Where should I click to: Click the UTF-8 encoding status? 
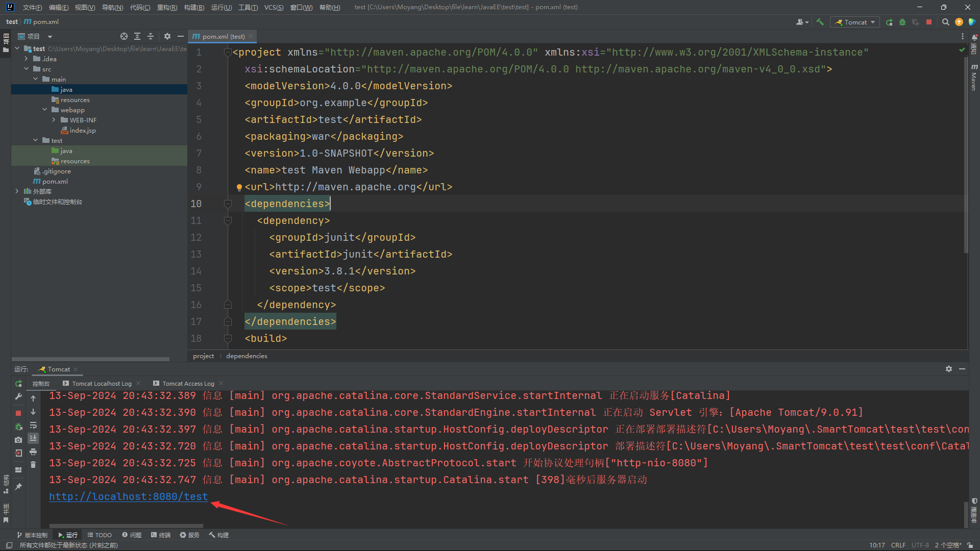pos(920,545)
